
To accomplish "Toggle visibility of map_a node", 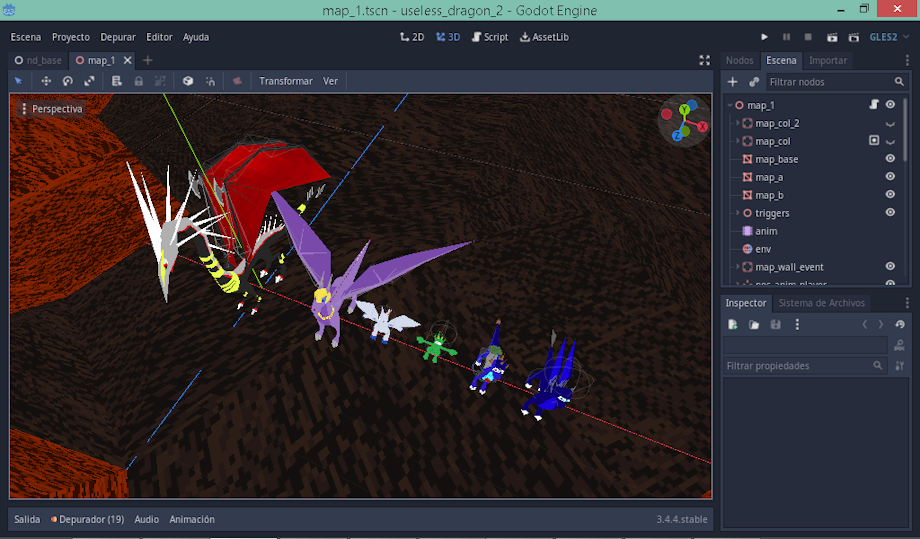I will click(890, 177).
